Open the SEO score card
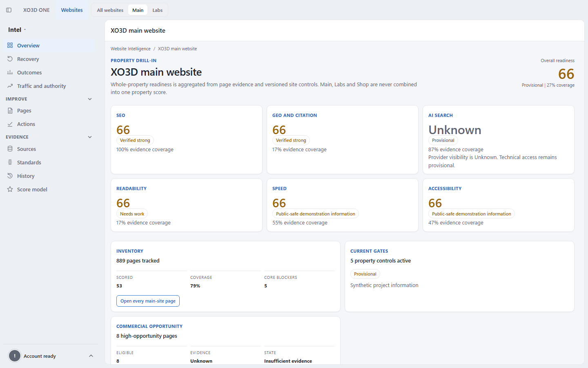588x368 pixels. (187, 140)
